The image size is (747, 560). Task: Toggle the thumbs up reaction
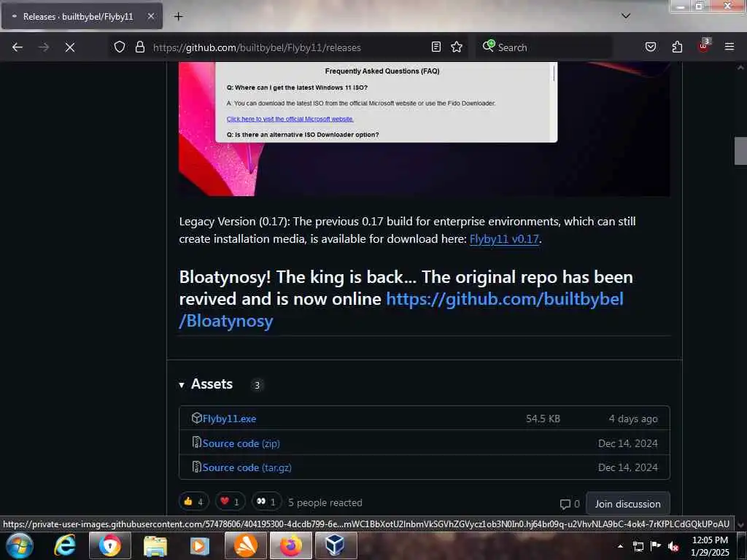193,502
